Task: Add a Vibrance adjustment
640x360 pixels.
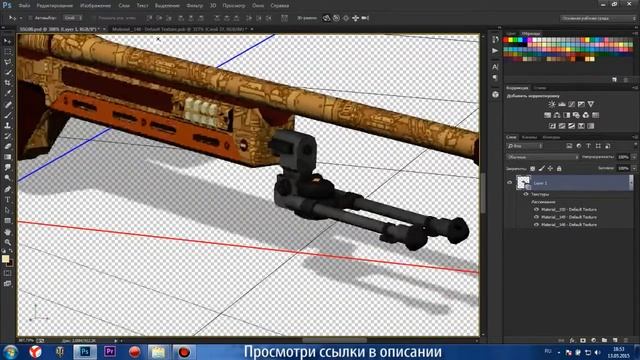Action: pyautogui.click(x=591, y=104)
